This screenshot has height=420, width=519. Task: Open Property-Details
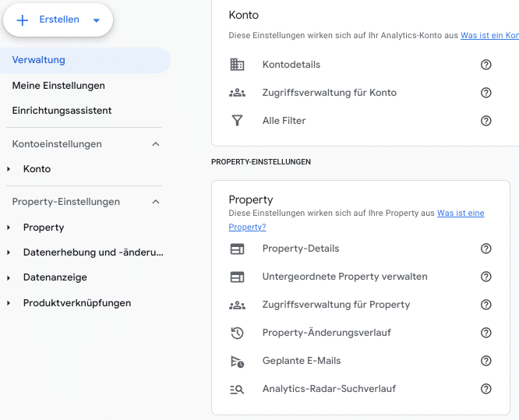pyautogui.click(x=301, y=249)
